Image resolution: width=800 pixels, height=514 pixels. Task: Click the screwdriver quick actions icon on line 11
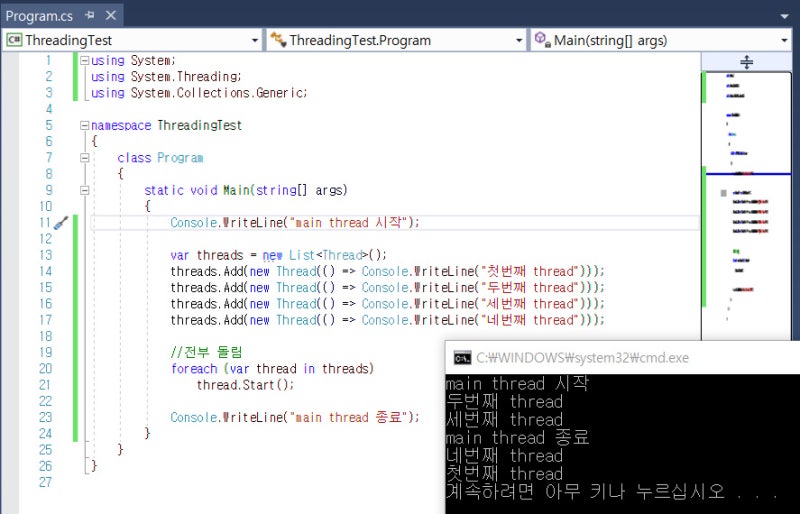pos(62,223)
